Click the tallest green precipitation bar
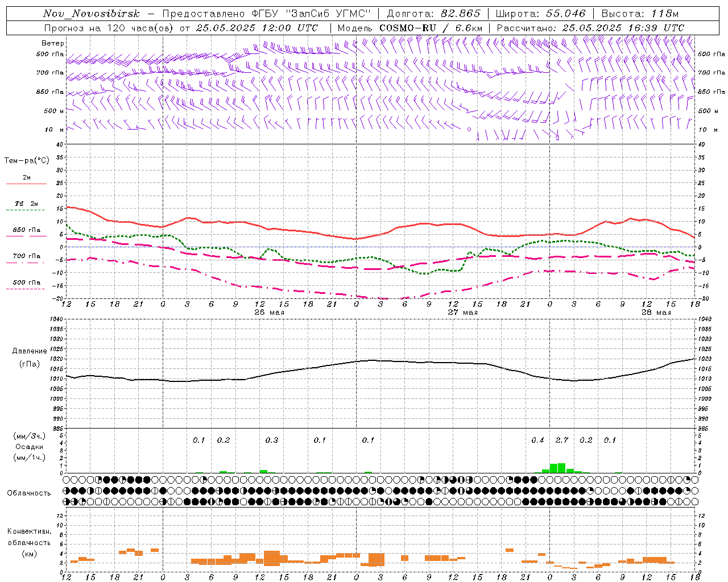This screenshot has width=728, height=582. tap(561, 468)
